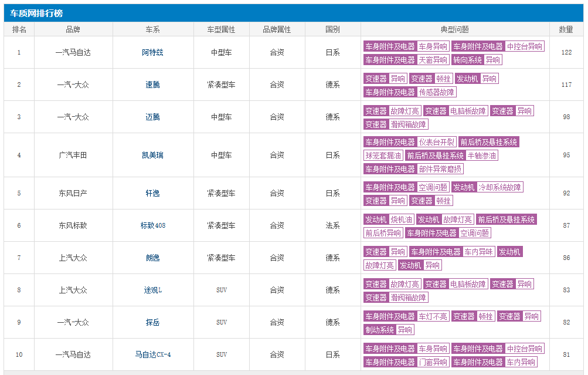Viewport: 588px width, 375px height.
Task: Click the 天窗异响 tag in 阿特兹 row
Action: tap(433, 60)
